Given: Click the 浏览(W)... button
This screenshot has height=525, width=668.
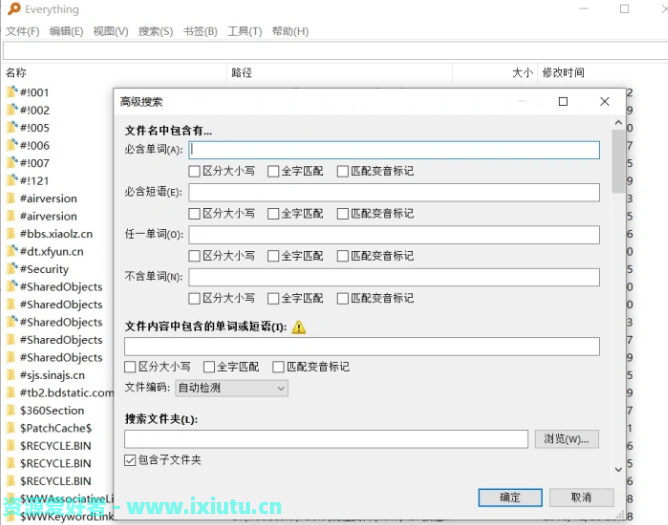Looking at the screenshot, I should (x=567, y=439).
